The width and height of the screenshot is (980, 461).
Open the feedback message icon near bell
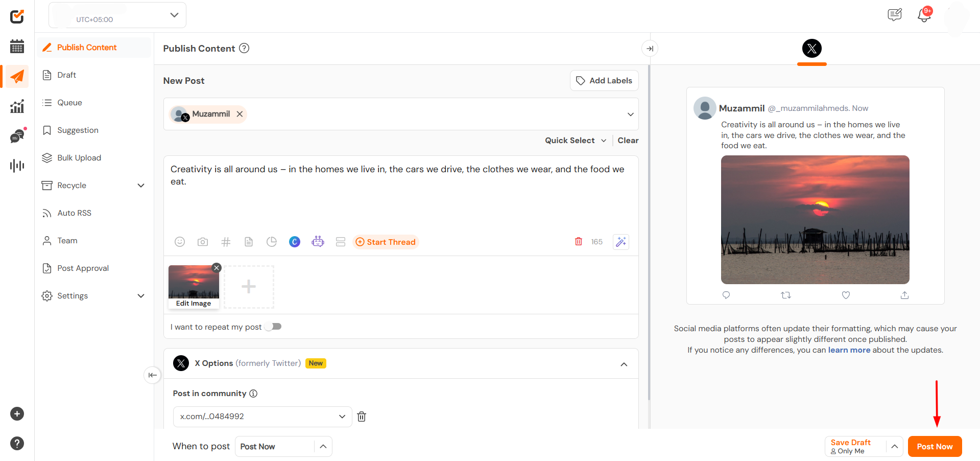click(895, 15)
